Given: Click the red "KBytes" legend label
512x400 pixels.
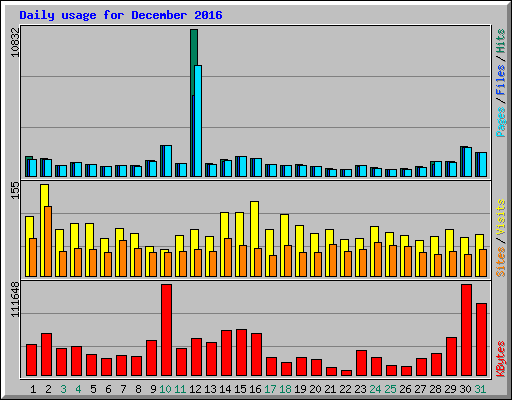Looking at the screenshot, I should click(501, 359).
